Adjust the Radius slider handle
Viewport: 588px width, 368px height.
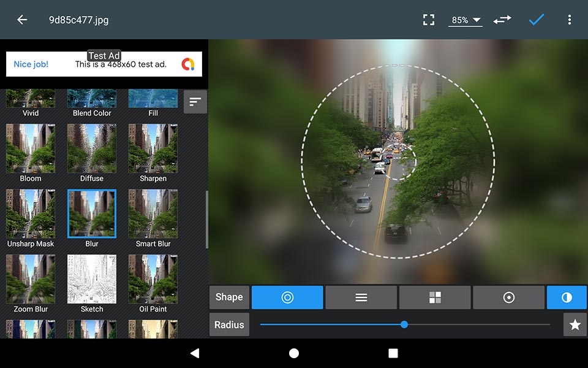[x=404, y=324]
